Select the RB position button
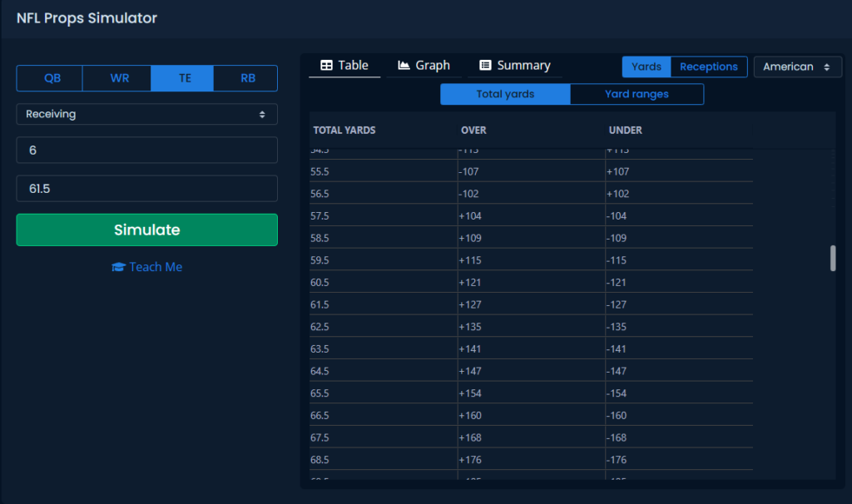Screen dimensions: 852x504 tap(245, 78)
